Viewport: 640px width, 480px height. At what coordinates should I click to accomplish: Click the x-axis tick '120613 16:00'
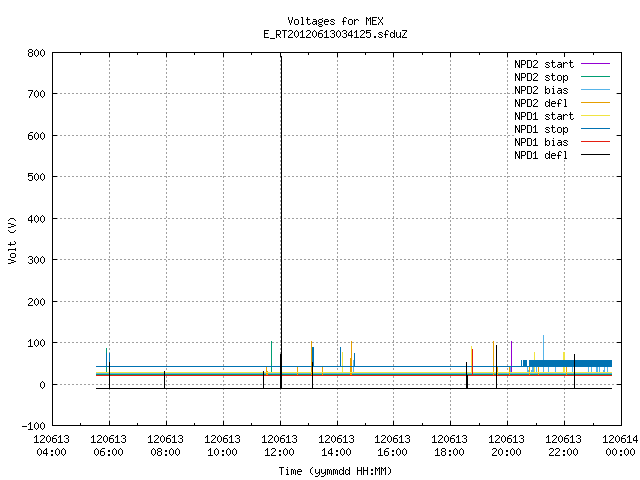393,446
